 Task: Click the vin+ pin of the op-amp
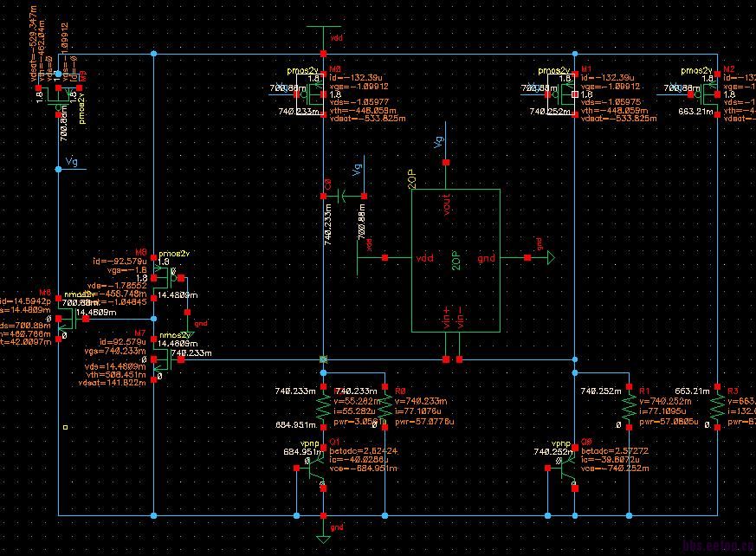click(446, 359)
